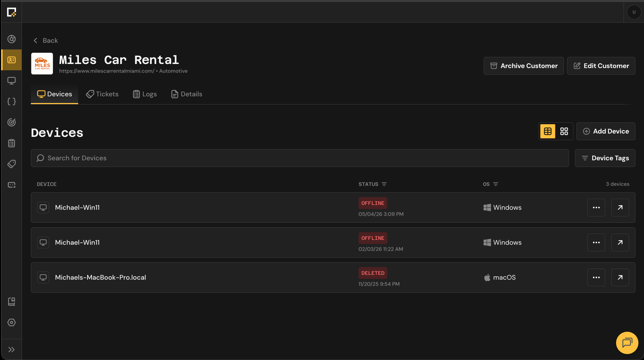Click the device icon beside Michaels-MacBook-Pro.local
Viewport: 644px width, 360px height.
click(43, 277)
